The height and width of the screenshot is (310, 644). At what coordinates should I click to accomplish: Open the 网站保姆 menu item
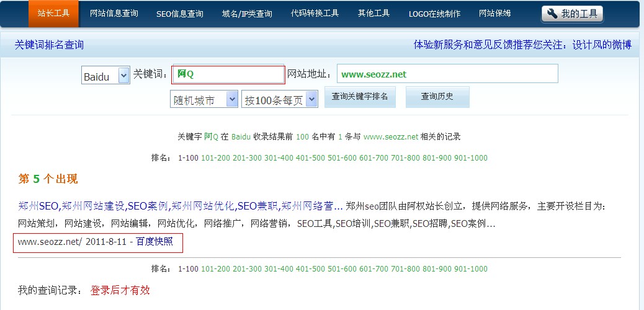(494, 14)
